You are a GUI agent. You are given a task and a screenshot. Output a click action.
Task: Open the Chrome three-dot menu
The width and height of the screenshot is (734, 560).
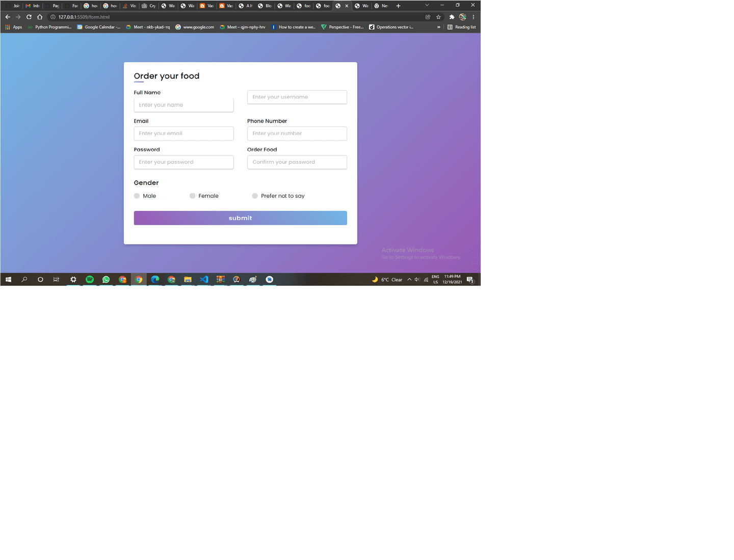click(x=474, y=17)
